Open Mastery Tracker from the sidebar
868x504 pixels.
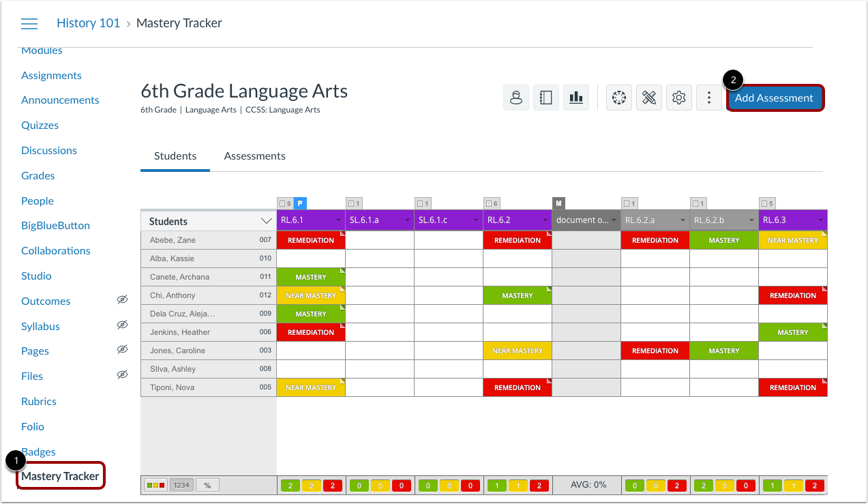[x=60, y=476]
